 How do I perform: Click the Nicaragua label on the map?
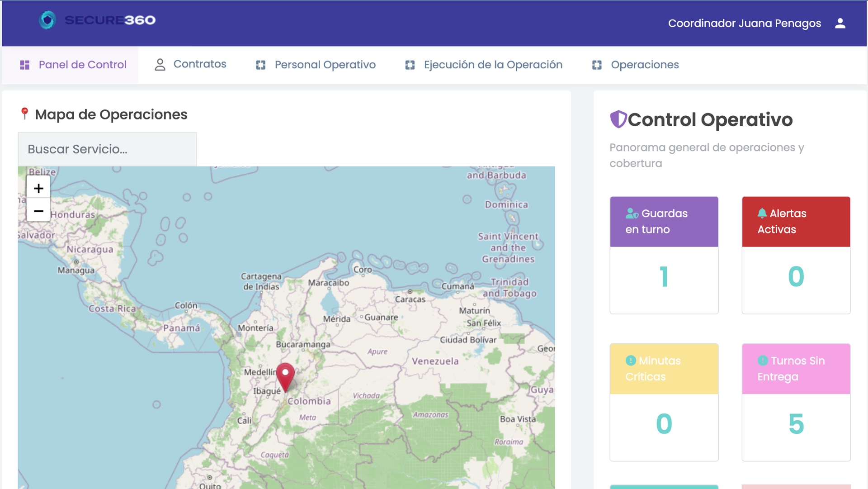point(90,249)
